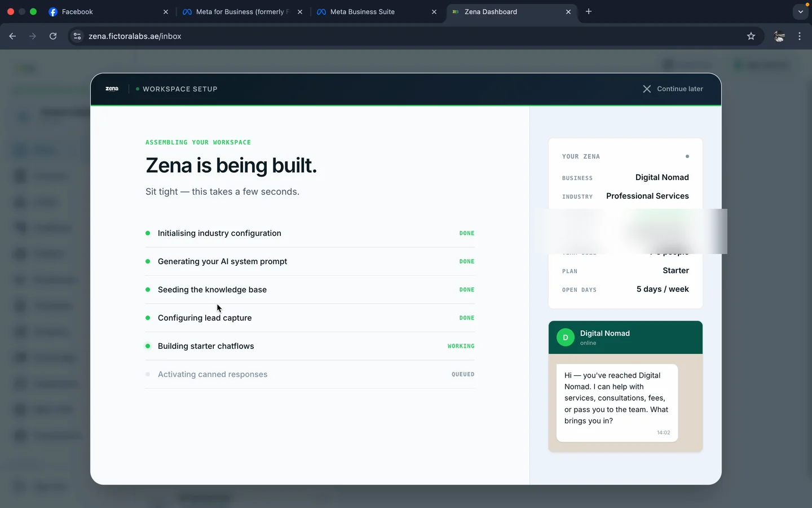812x508 pixels.
Task: Click the status dot in YOUR ZENA card
Action: [x=687, y=156]
